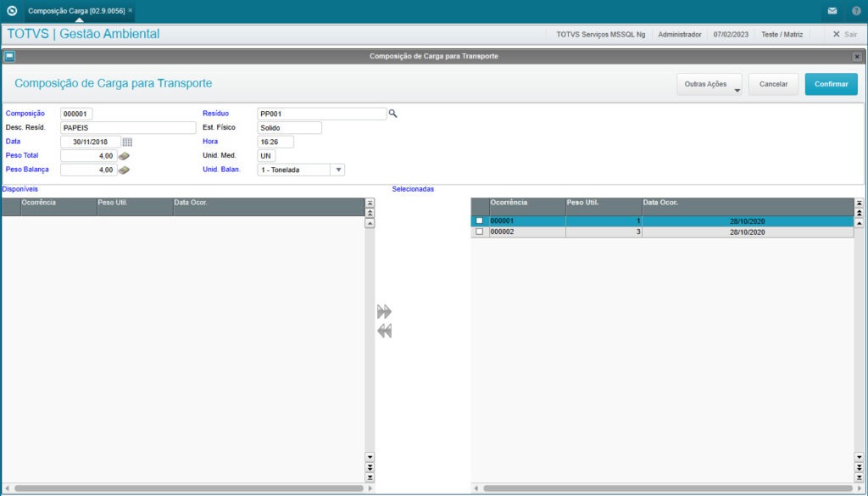Click Peso Util. value 3 in row 000002
This screenshot has width=868, height=496.
pos(604,232)
